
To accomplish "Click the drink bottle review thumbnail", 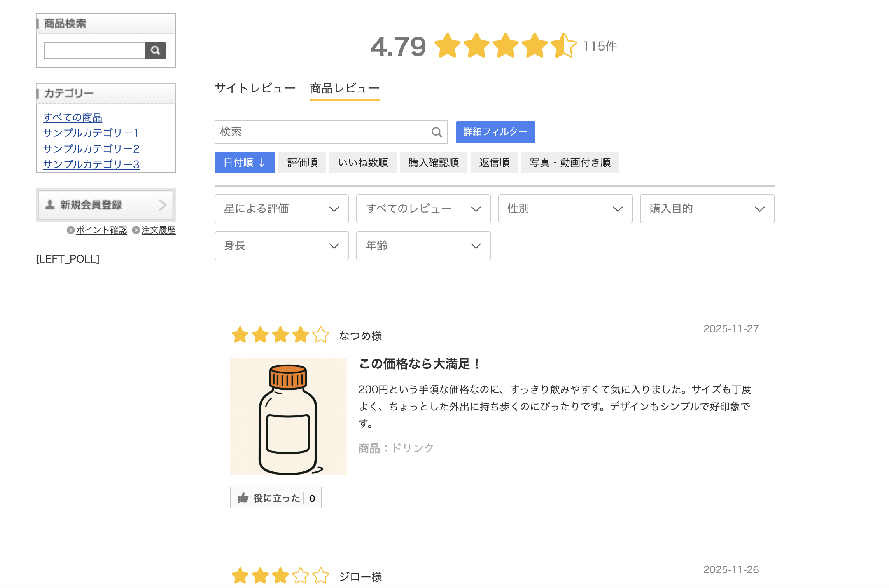I will 288,416.
